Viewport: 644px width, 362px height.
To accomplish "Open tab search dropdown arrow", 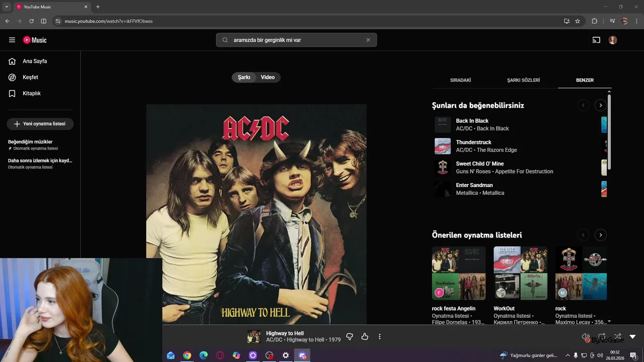I will (x=7, y=7).
